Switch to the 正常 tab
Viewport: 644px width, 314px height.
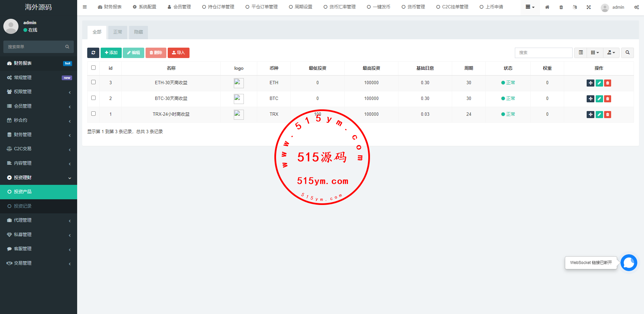pos(118,32)
